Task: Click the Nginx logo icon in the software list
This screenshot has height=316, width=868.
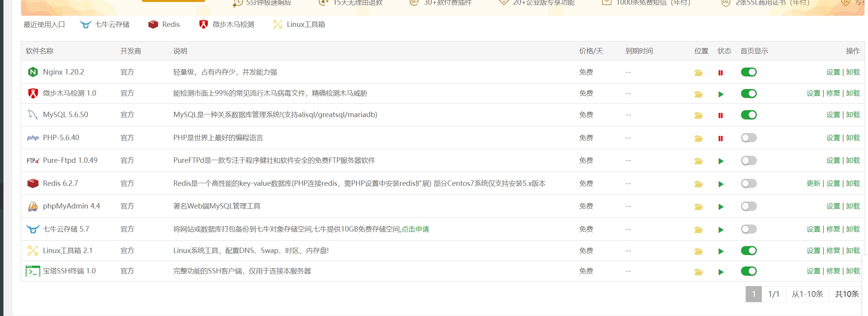Action: [33, 72]
